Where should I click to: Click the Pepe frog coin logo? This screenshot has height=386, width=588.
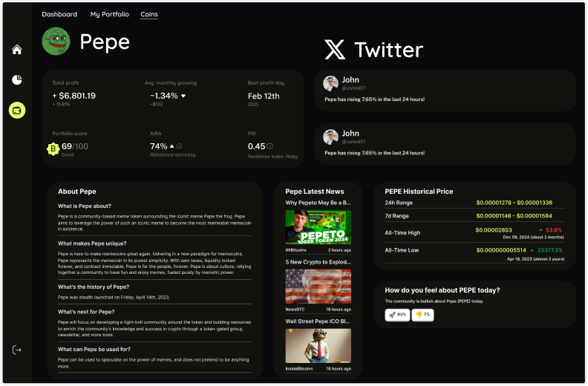click(56, 42)
